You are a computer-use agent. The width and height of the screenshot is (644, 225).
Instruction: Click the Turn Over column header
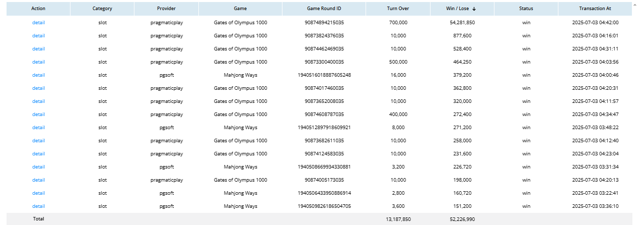pyautogui.click(x=398, y=9)
